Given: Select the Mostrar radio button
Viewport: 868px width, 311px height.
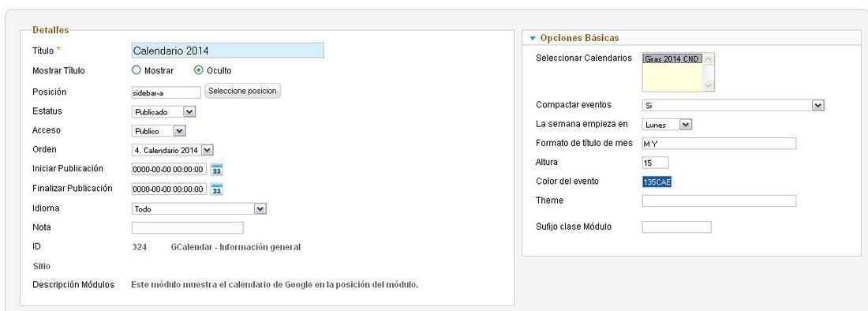Looking at the screenshot, I should point(137,70).
